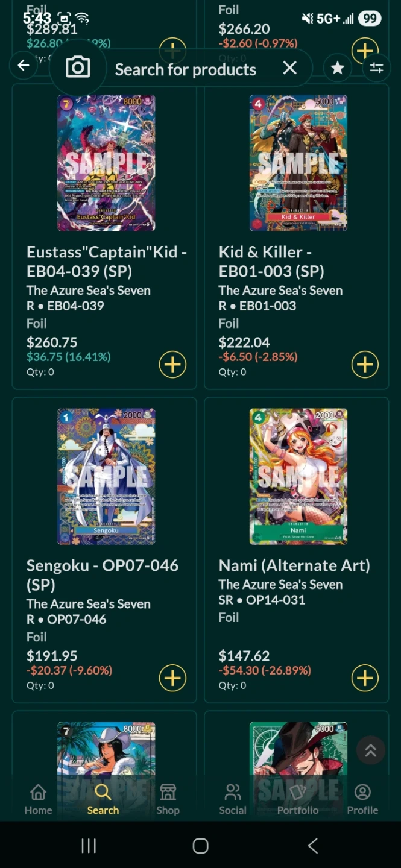
Task: Tap the back arrow button
Action: click(24, 66)
